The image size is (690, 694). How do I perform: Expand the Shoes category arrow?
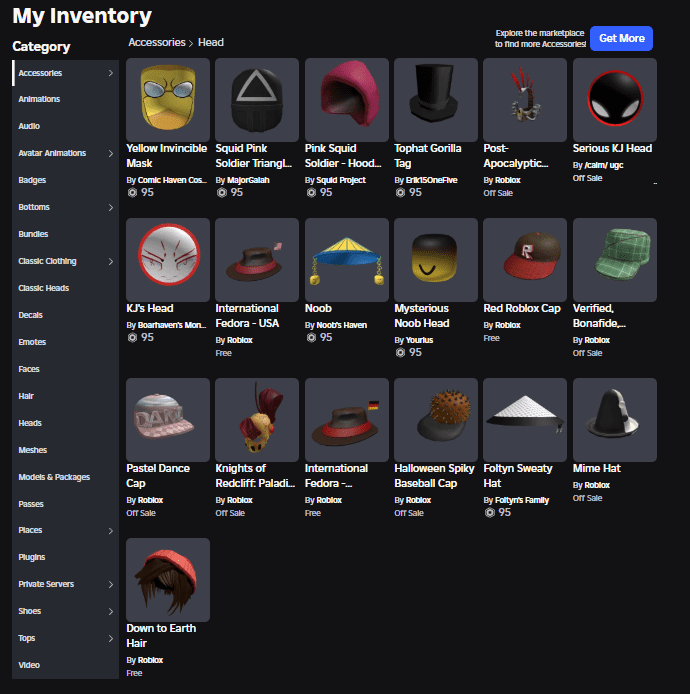111,612
